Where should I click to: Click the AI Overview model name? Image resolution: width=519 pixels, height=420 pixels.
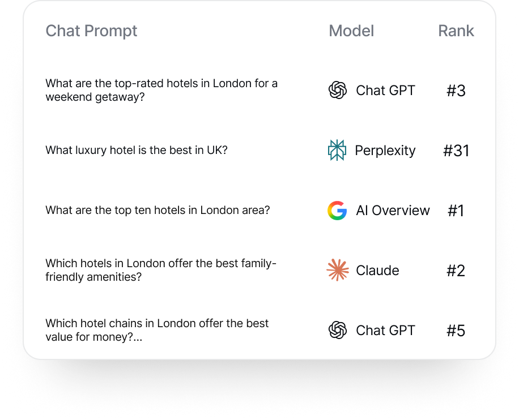[393, 211]
